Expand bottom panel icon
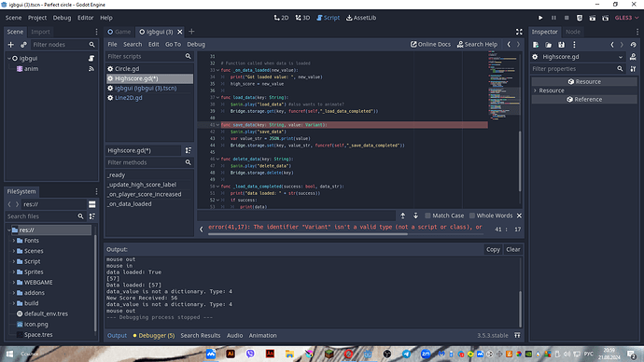Screen dimensions: 644x362 pos(517,335)
